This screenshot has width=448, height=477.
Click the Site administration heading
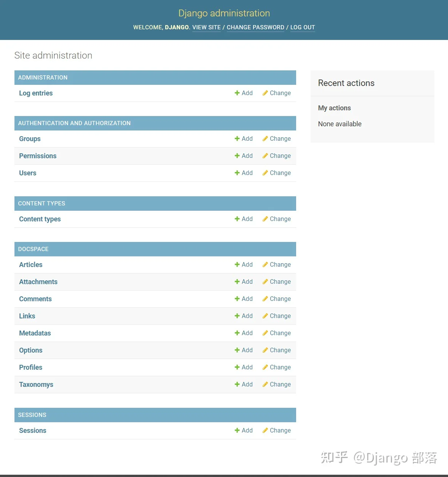[x=53, y=56]
